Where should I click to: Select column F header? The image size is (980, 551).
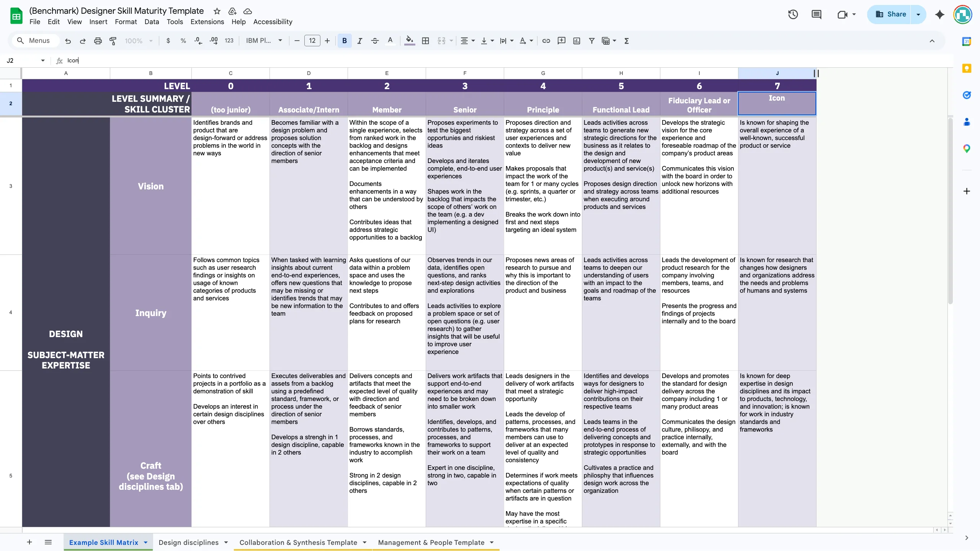click(x=465, y=73)
